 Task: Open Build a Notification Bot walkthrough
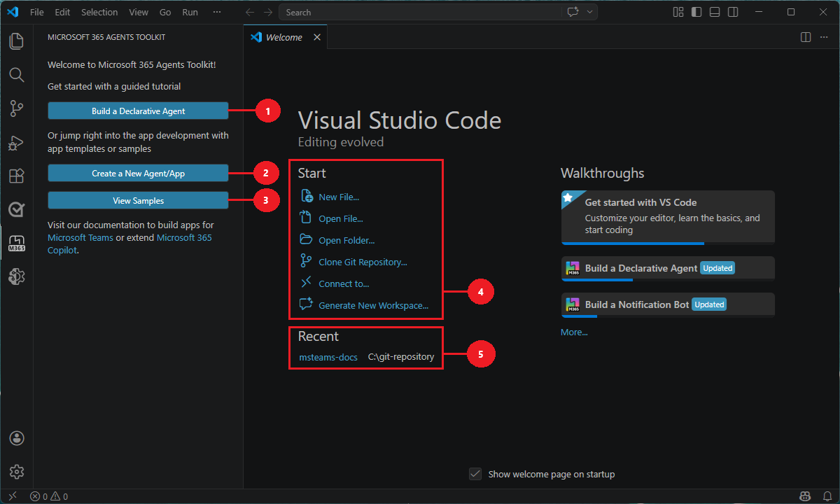pyautogui.click(x=668, y=304)
